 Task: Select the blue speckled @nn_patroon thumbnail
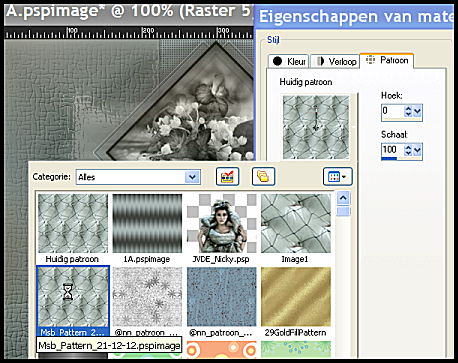pos(222,297)
